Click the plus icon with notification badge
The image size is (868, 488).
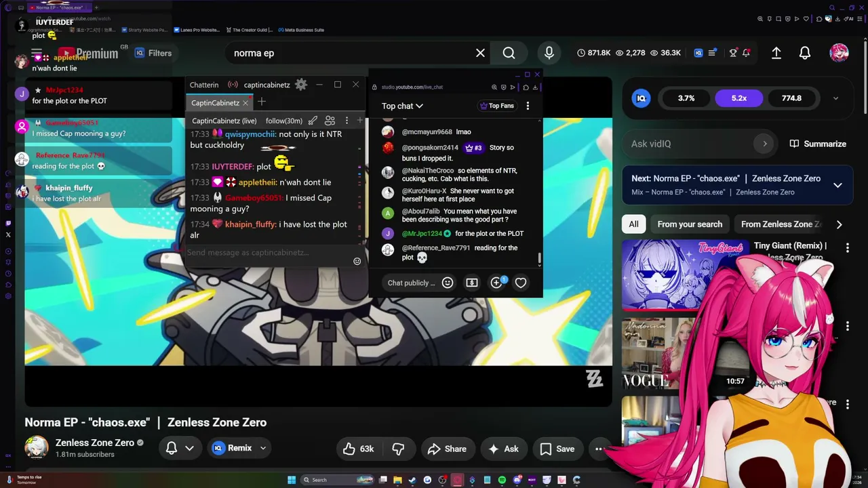[497, 283]
